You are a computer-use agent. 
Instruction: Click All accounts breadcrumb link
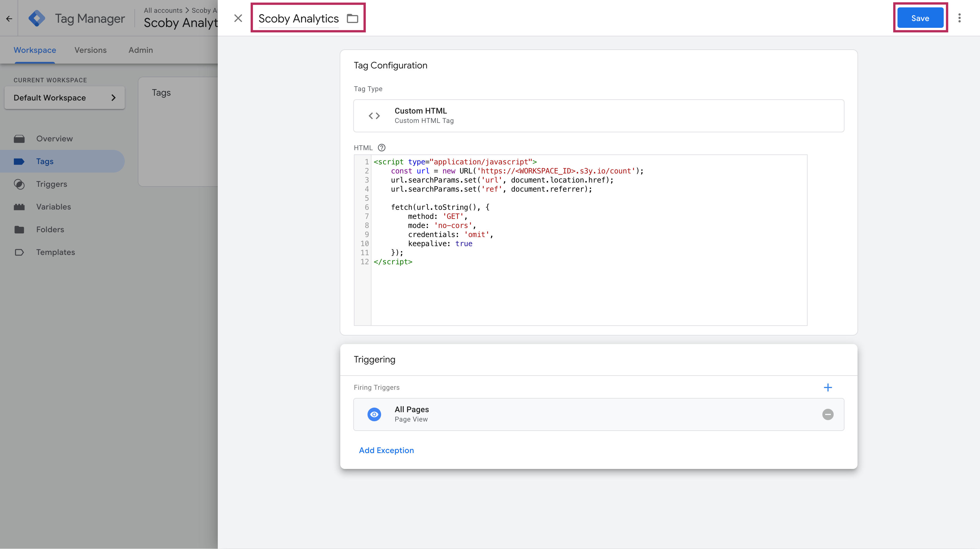163,10
